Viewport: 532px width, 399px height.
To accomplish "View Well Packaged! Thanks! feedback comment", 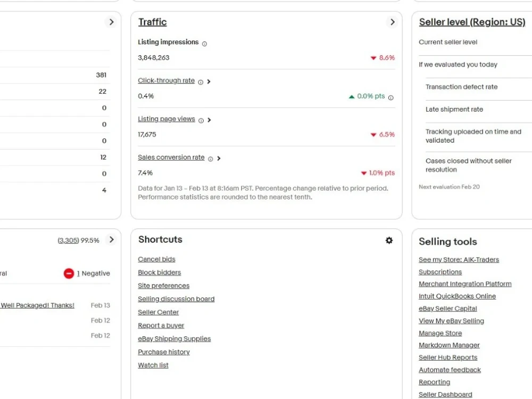I will pyautogui.click(x=37, y=305).
